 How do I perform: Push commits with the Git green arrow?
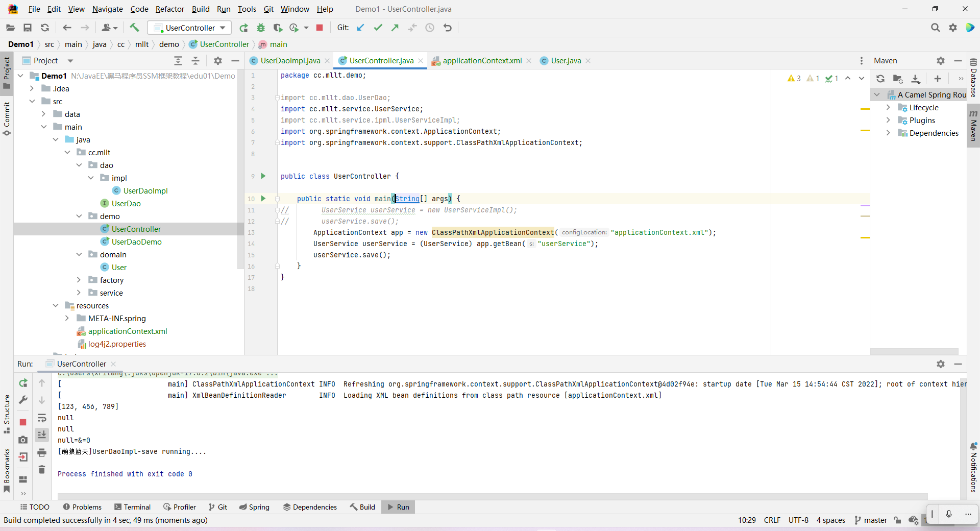pyautogui.click(x=395, y=28)
